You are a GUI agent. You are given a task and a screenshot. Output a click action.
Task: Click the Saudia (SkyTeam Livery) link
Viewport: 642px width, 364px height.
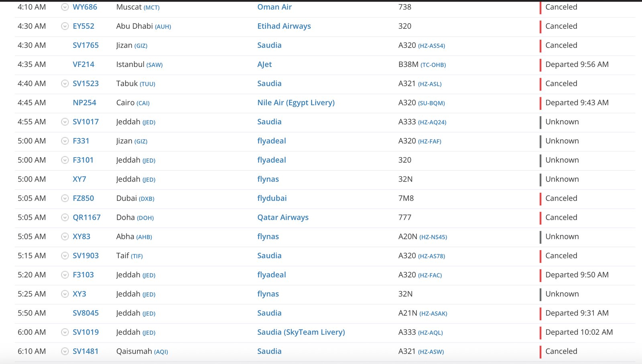301,332
